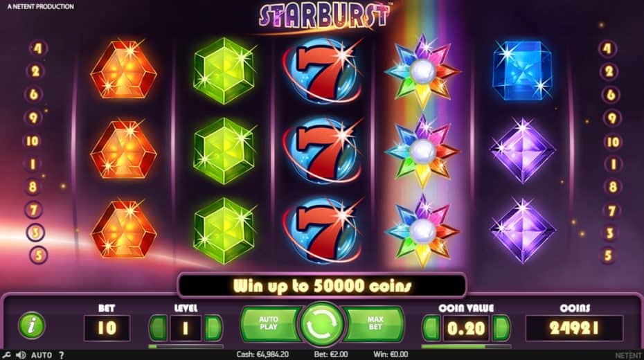Viewport: 644px width, 360px height.
Task: Open the green info paytable button
Action: click(32, 325)
